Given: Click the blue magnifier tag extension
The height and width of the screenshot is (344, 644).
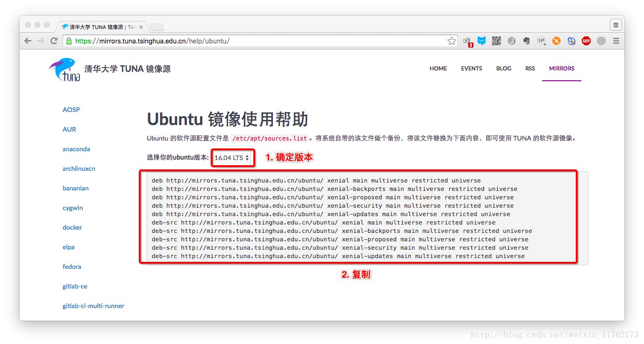Looking at the screenshot, I should pyautogui.click(x=571, y=41).
